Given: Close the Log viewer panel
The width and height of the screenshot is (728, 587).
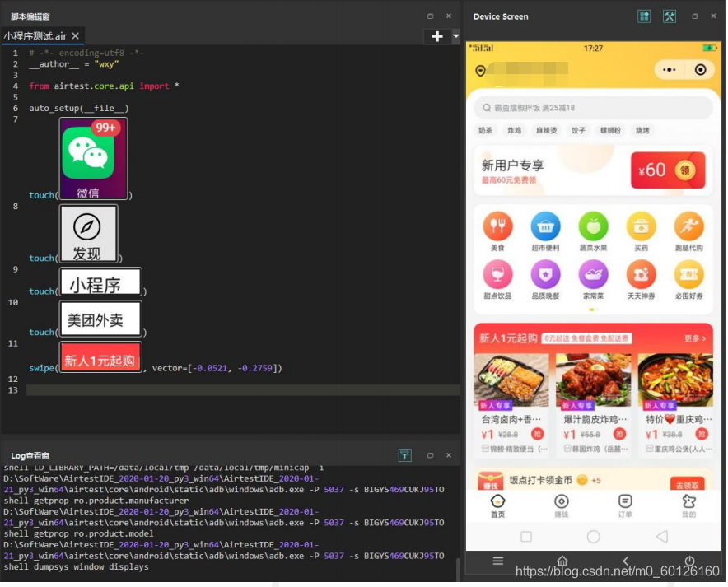Looking at the screenshot, I should coord(449,455).
